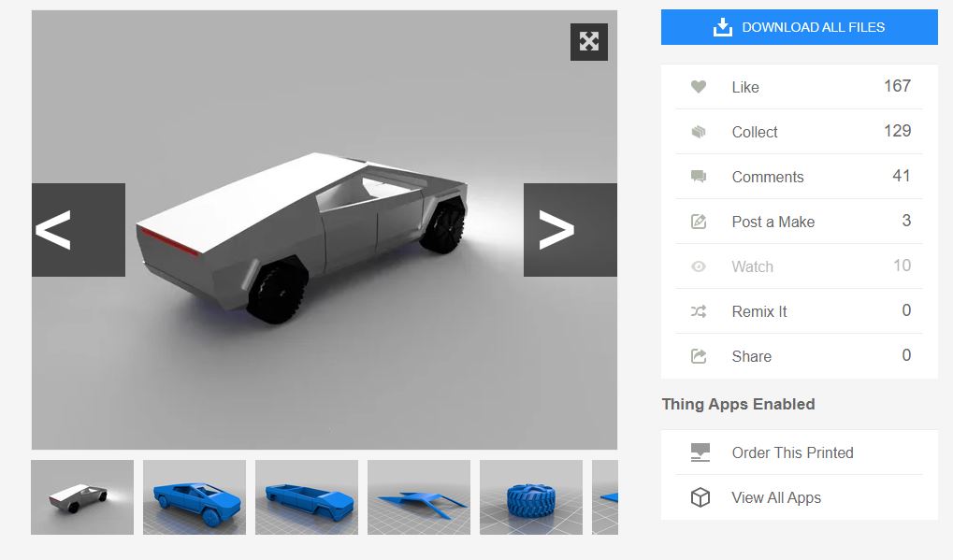Click the Thing Apps Enabled heading

(x=738, y=405)
